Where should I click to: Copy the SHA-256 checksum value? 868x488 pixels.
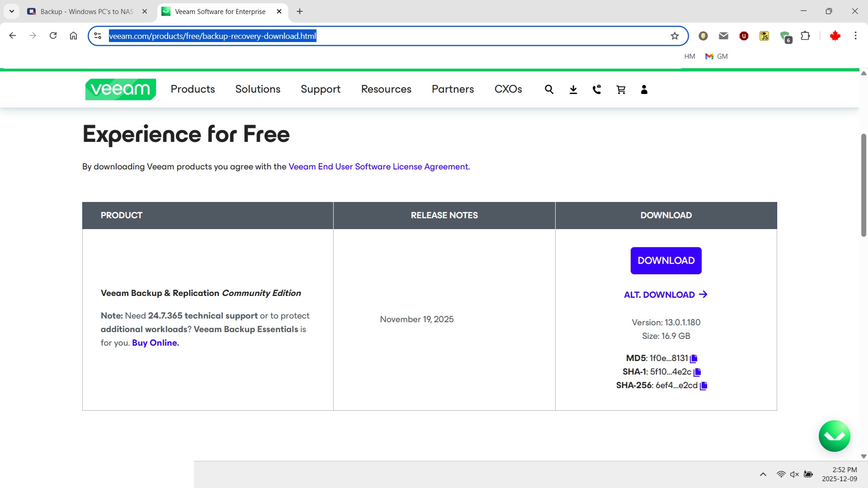pyautogui.click(x=703, y=385)
